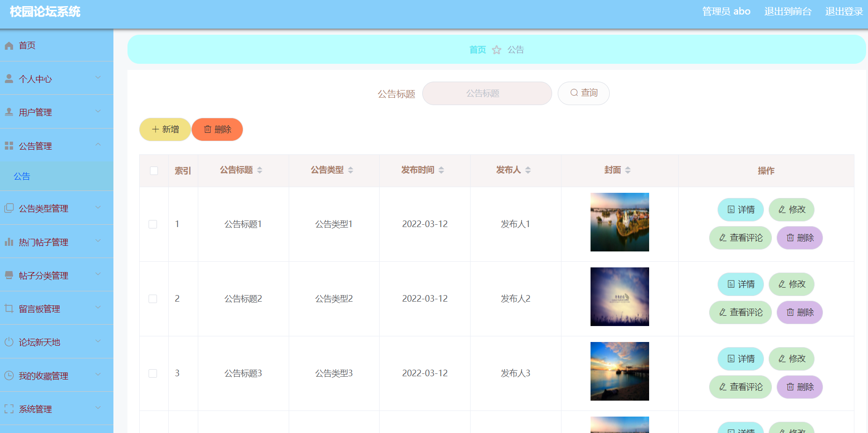This screenshot has width=868, height=433.
Task: Check the checkbox for row 公告标题3
Action: click(153, 373)
